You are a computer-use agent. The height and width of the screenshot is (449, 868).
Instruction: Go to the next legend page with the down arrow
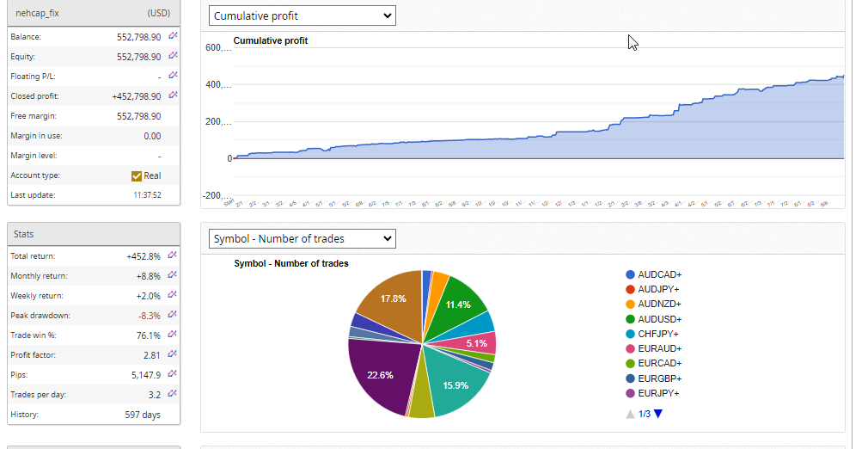point(658,414)
